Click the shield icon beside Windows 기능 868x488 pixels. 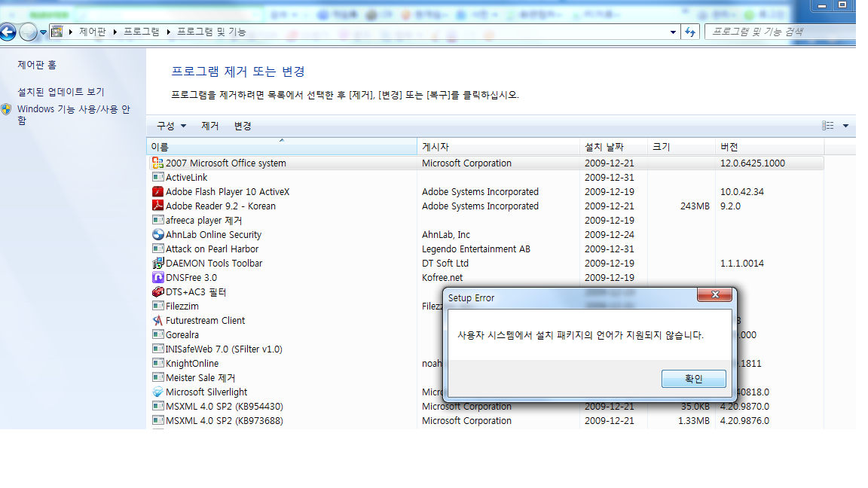[x=6, y=109]
